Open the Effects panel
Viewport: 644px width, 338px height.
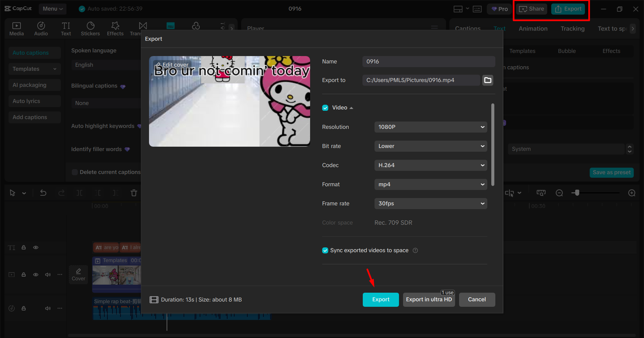(x=115, y=29)
